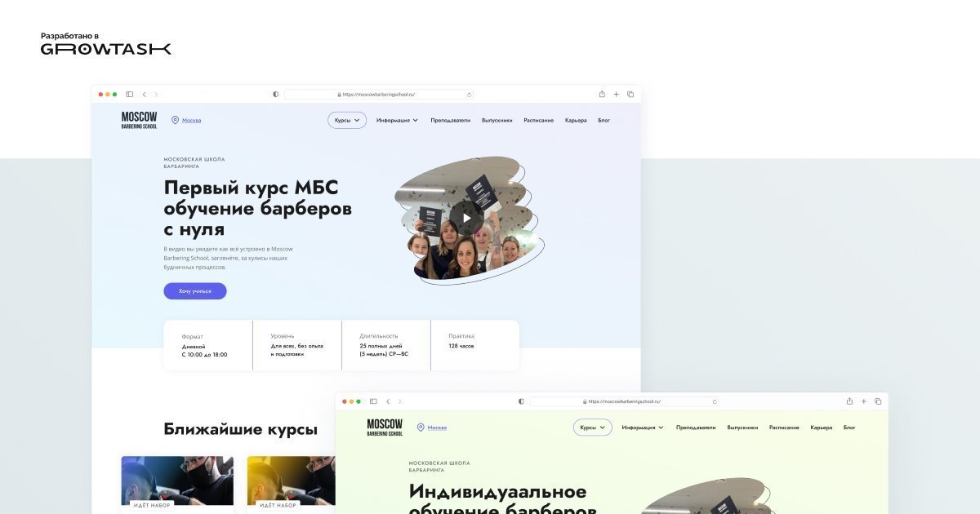Select the Преподаватели menu item
The width and height of the screenshot is (980, 514).
point(450,119)
